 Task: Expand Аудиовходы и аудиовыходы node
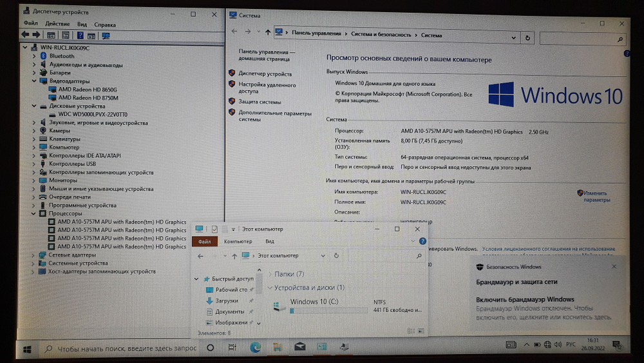[x=34, y=64]
